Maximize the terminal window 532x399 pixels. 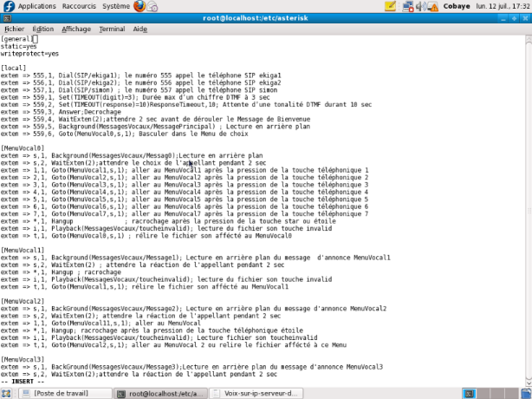click(x=514, y=18)
